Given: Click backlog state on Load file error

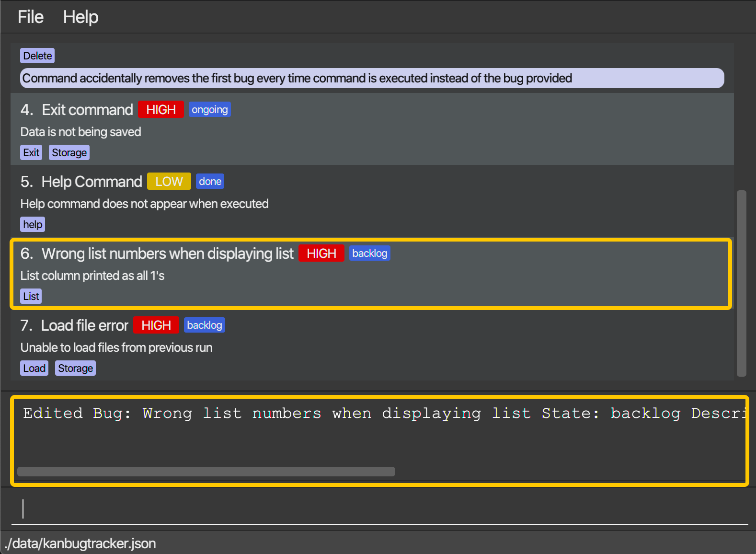Looking at the screenshot, I should point(205,325).
